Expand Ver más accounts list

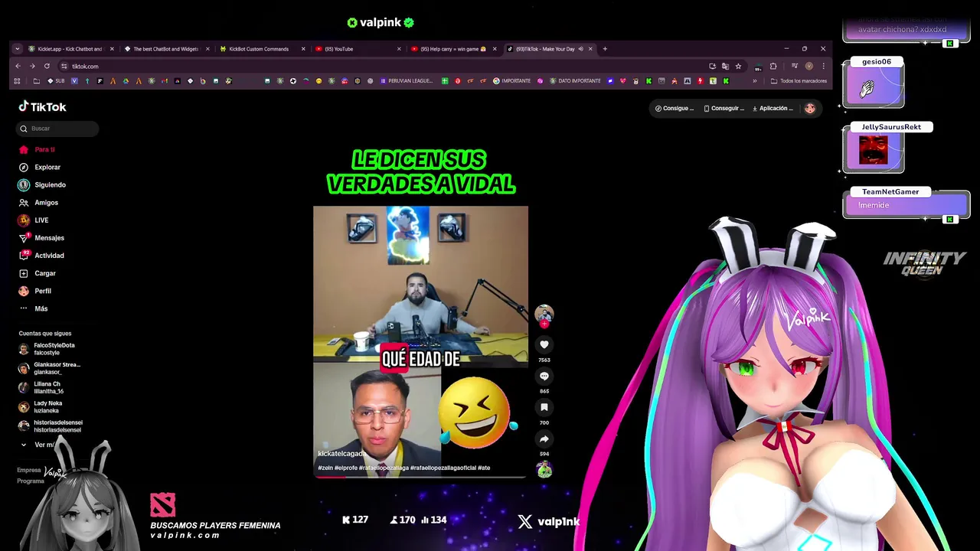pos(38,445)
